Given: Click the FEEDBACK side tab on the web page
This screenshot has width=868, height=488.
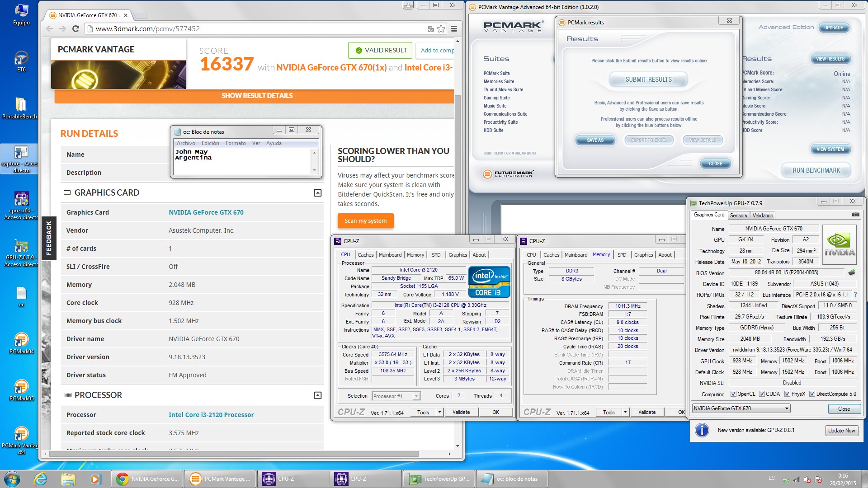Looking at the screenshot, I should click(x=49, y=238).
